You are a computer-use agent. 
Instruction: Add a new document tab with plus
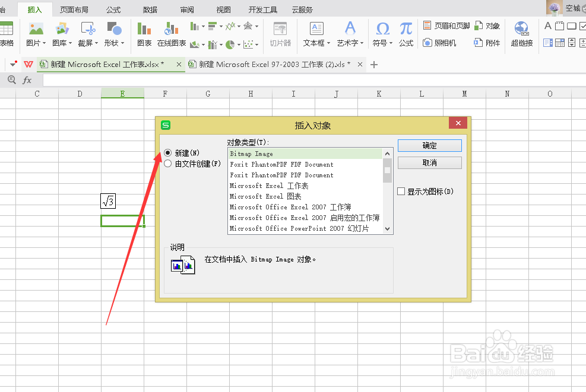[x=373, y=65]
